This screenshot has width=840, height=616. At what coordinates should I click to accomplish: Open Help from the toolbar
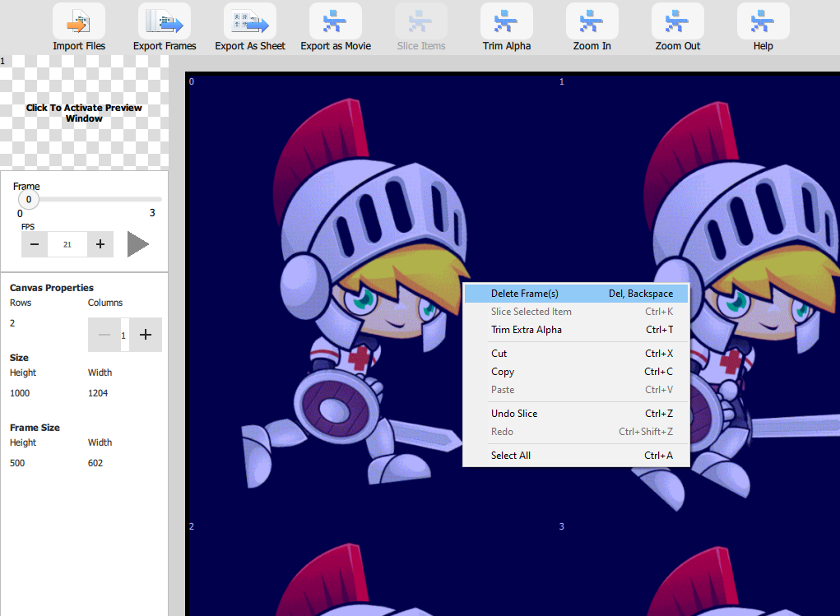(x=763, y=21)
